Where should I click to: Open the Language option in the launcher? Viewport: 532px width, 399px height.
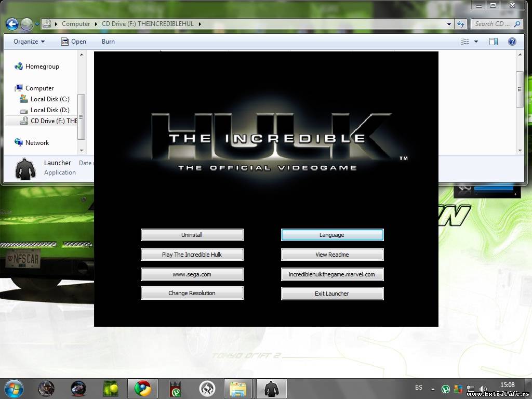point(332,235)
